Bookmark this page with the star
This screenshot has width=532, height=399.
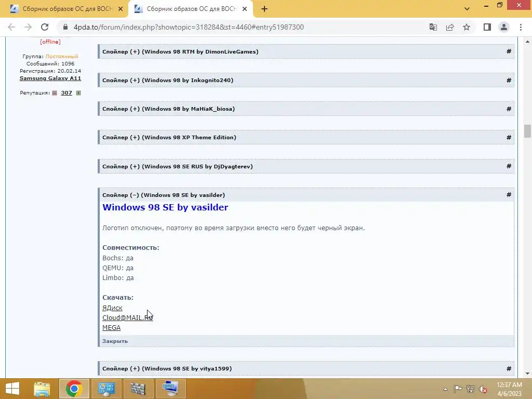coord(467,27)
